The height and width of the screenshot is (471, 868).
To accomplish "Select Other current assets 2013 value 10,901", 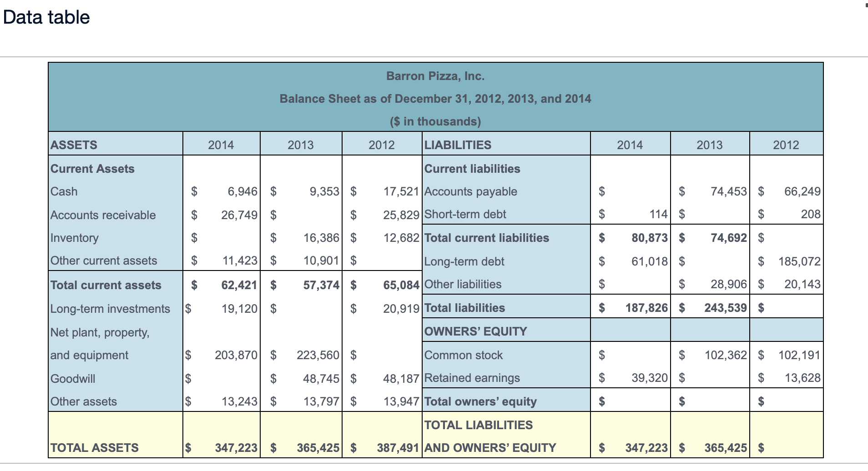I will pyautogui.click(x=322, y=261).
